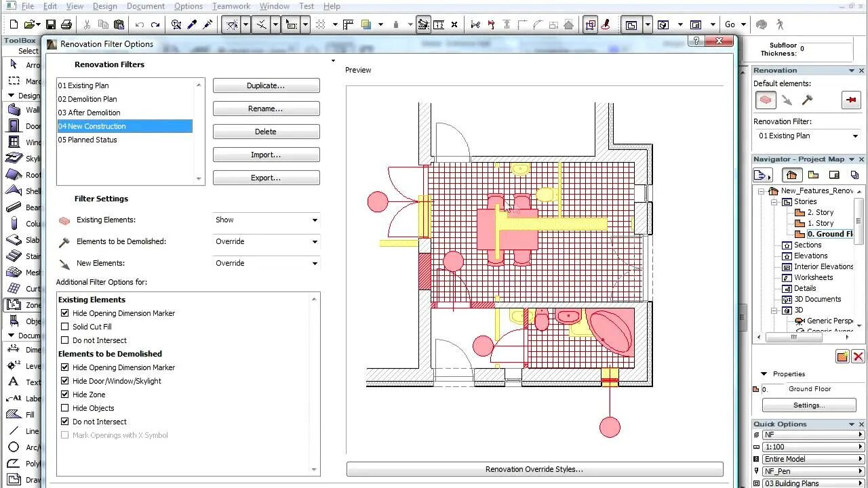Screen dimensions: 868x488
Task: Open the View Map folder icon in Navigator
Action: (813, 175)
